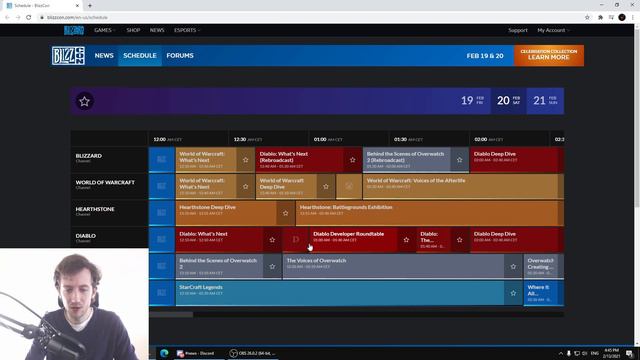This screenshot has width=640, height=360.
Task: Open the FORUMS tab
Action: click(180, 56)
